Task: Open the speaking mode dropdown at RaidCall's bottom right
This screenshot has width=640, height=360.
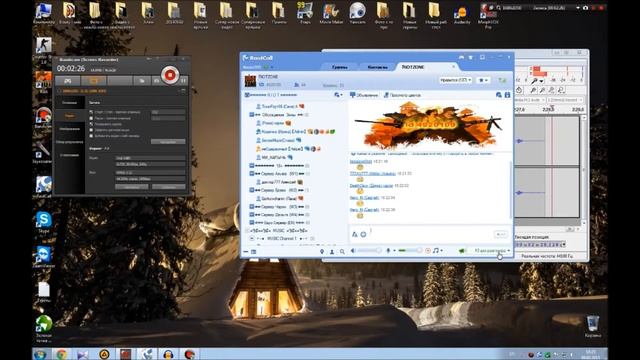Action: pos(491,251)
